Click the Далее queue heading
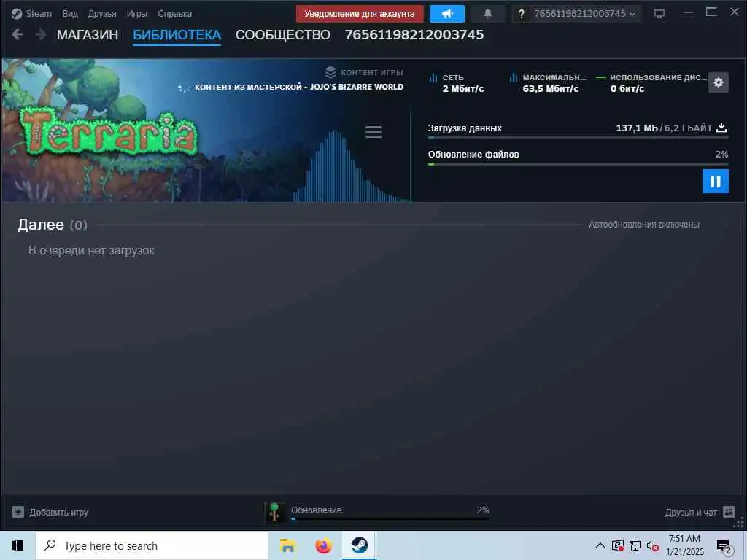Image resolution: width=747 pixels, height=560 pixels. point(41,225)
